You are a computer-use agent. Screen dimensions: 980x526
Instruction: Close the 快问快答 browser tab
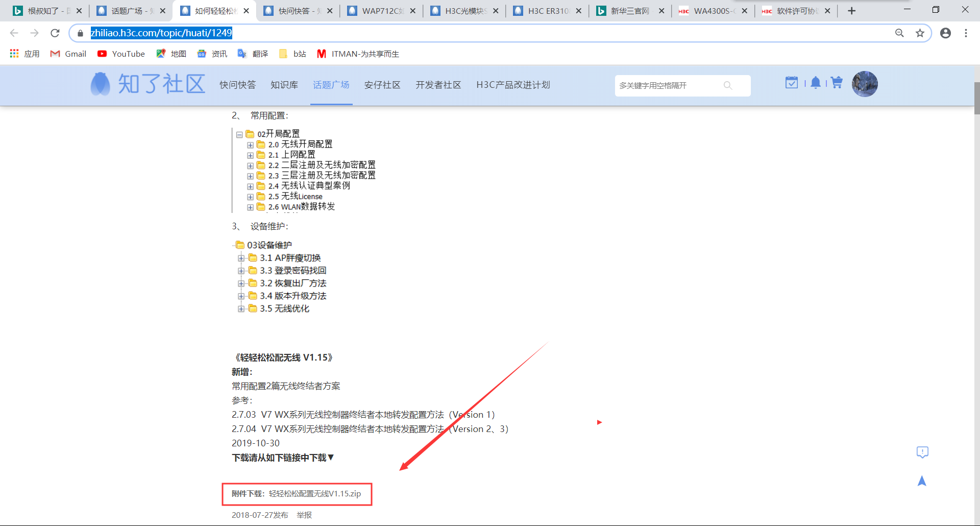[330, 11]
